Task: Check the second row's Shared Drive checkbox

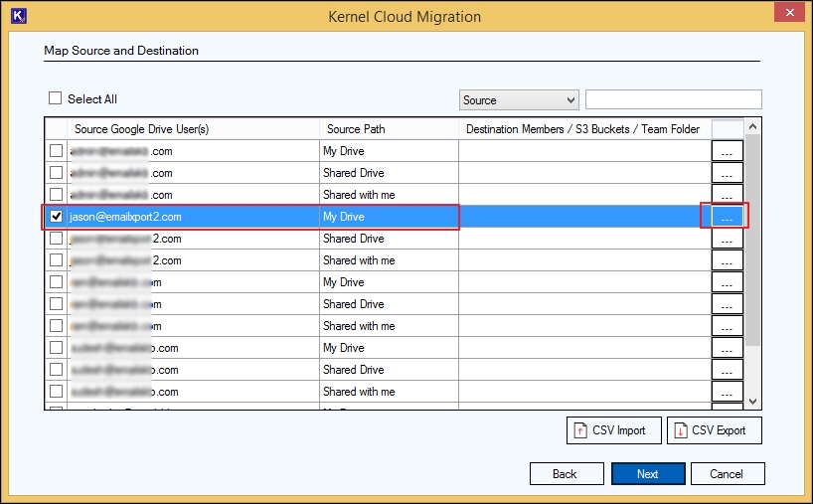Action: pos(56,173)
